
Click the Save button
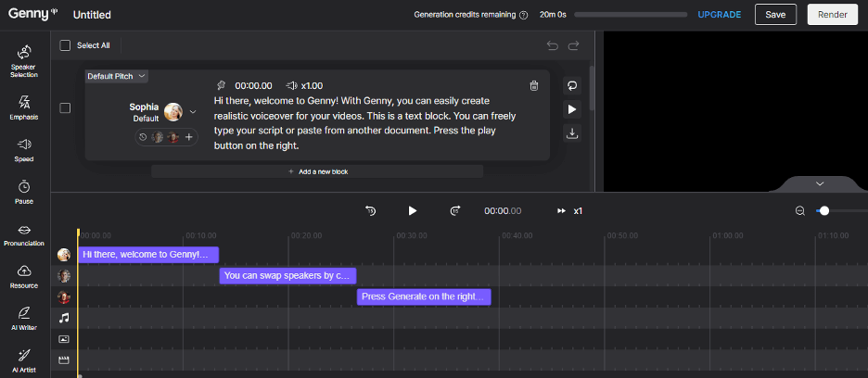[x=775, y=15]
